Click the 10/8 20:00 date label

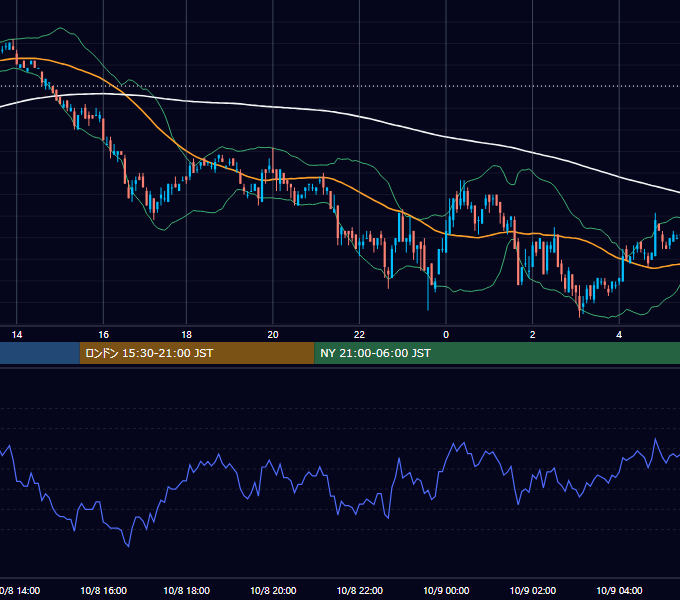[x=273, y=590]
